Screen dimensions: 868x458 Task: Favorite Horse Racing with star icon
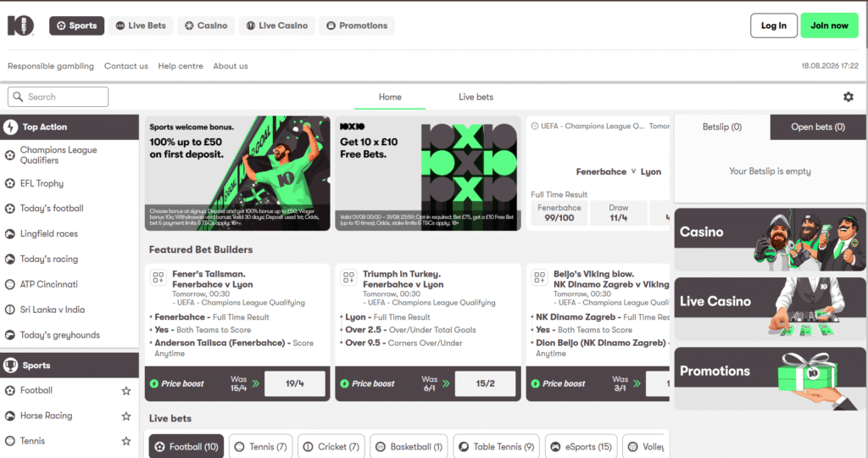tap(126, 416)
